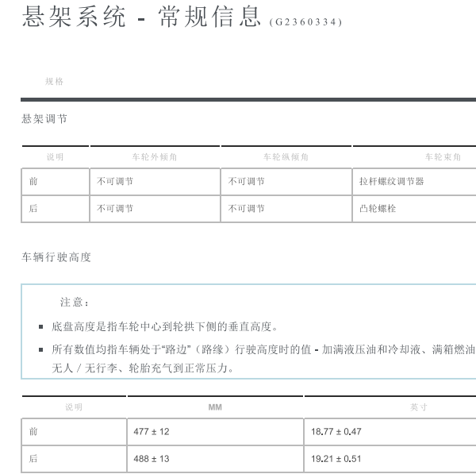This screenshot has height=474, width=476.
Task: Click the 凸轮螺栓 cell
Action: pyautogui.click(x=378, y=209)
